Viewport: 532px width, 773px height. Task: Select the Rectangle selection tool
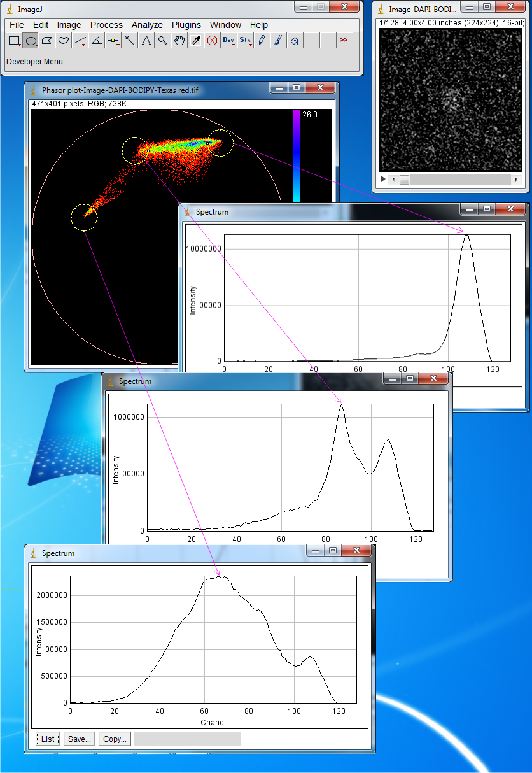(14, 41)
